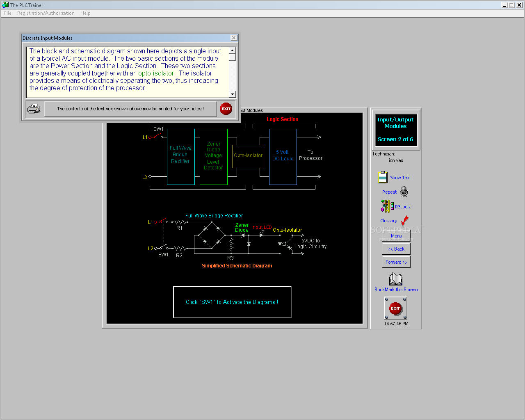The image size is (525, 420).
Task: Click The PLCTrainer title bar app icon
Action: coord(5,5)
